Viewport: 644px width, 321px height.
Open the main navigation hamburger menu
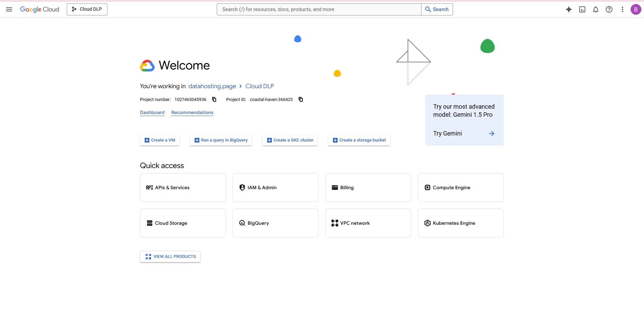(x=9, y=9)
